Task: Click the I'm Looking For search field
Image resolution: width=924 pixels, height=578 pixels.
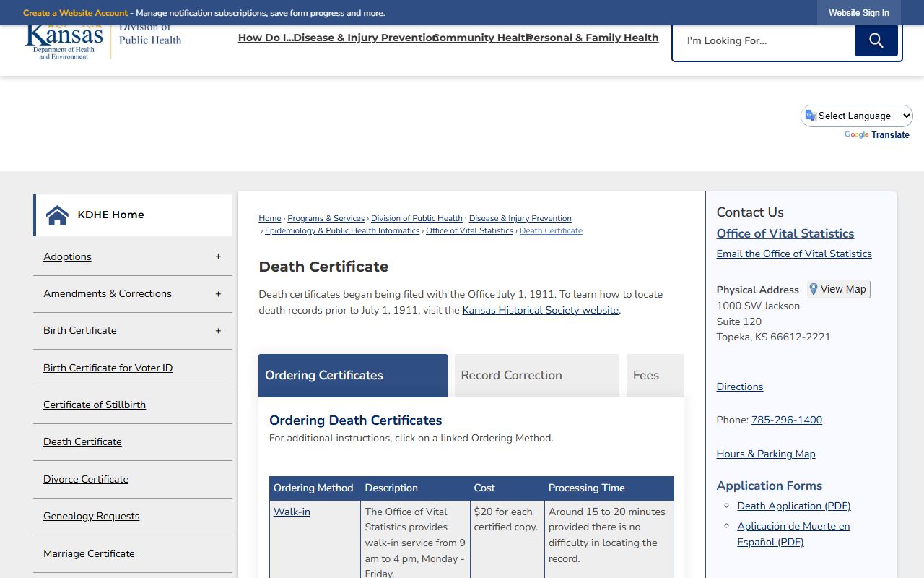Action: [x=764, y=40]
